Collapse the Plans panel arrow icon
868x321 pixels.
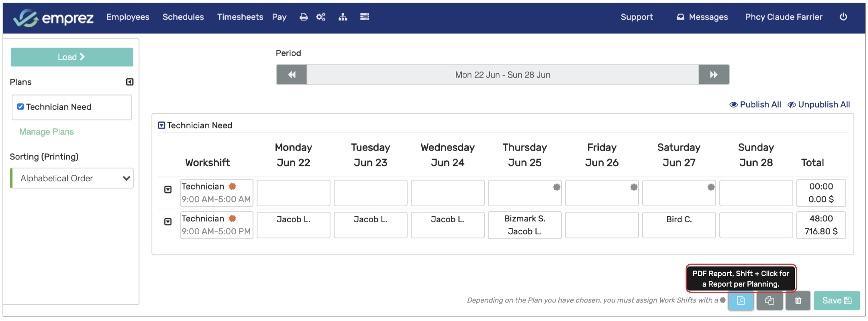[x=130, y=82]
